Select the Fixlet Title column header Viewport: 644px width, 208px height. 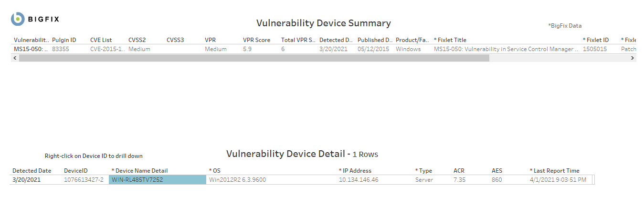click(450, 40)
